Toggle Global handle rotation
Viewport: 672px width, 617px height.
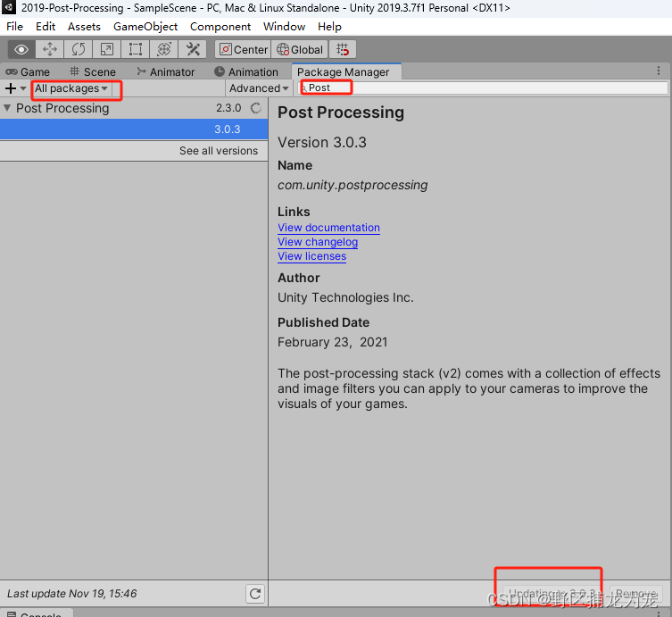point(300,49)
